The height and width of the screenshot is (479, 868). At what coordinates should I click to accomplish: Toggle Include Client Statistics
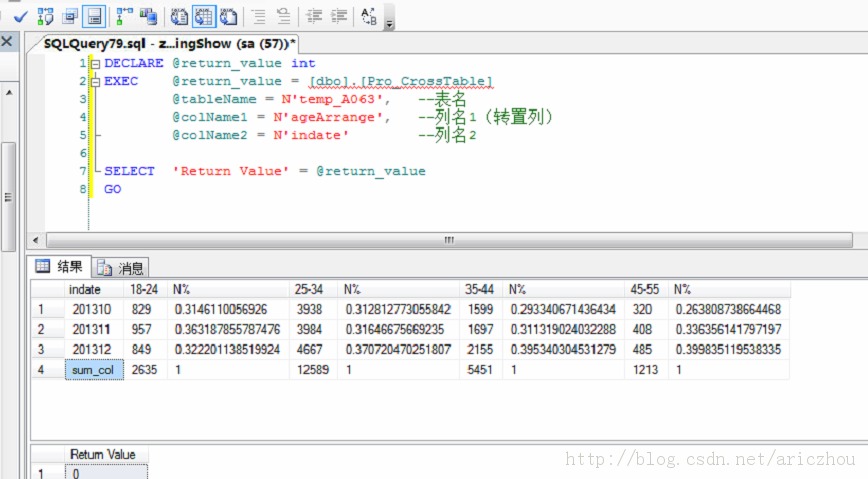click(x=148, y=17)
